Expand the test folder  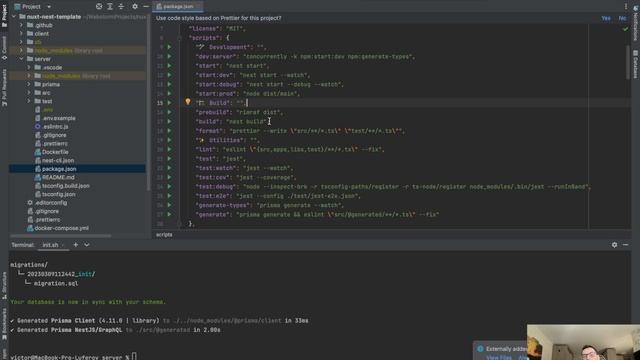[x=29, y=101]
